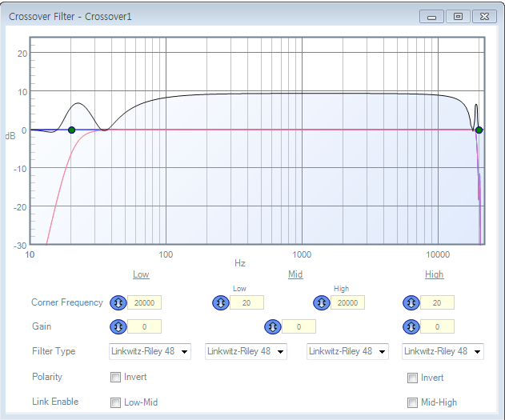
Task: Minimize the Crossover Filter window
Action: point(431,17)
